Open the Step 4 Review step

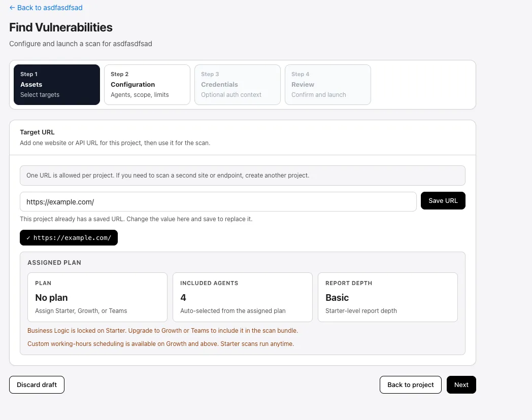point(327,84)
